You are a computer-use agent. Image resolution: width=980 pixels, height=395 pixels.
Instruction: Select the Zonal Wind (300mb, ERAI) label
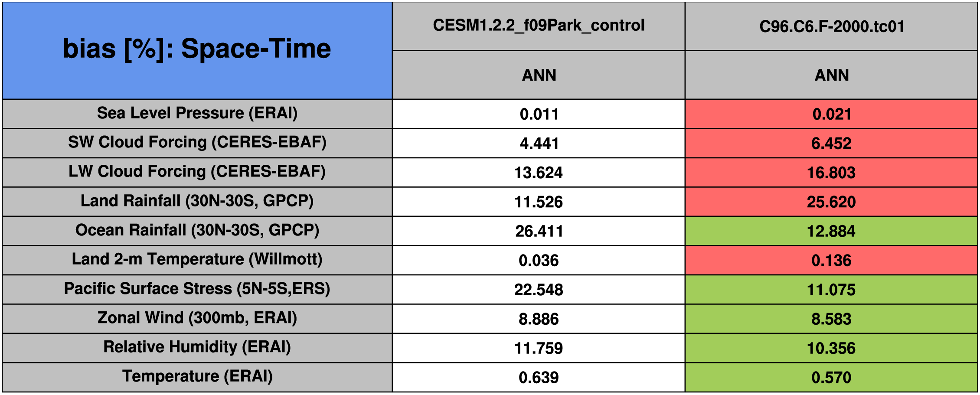197,318
